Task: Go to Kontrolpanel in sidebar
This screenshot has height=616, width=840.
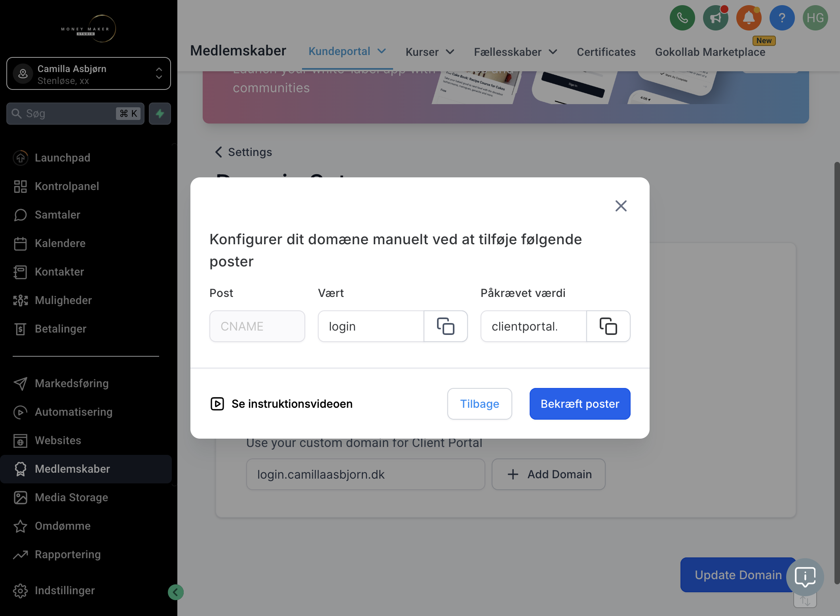Action: (x=86, y=186)
